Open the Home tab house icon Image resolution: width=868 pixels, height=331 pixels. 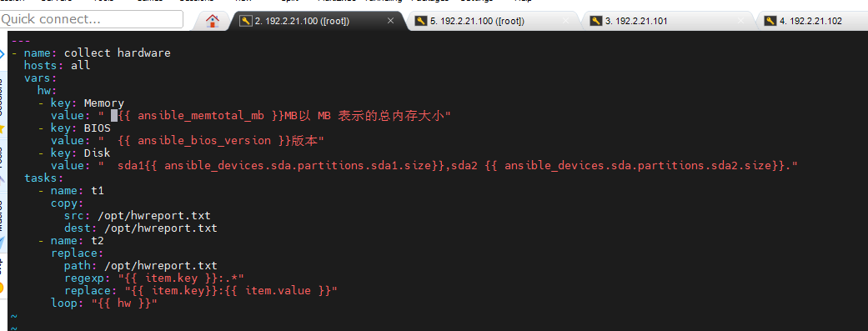213,21
